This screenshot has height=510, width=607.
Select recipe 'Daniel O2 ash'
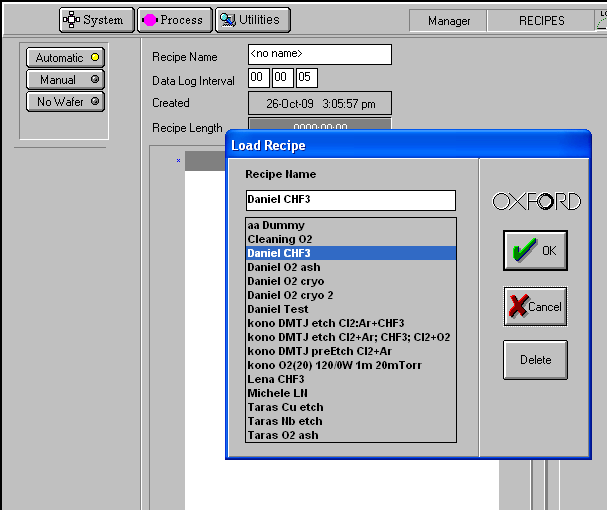(351, 267)
